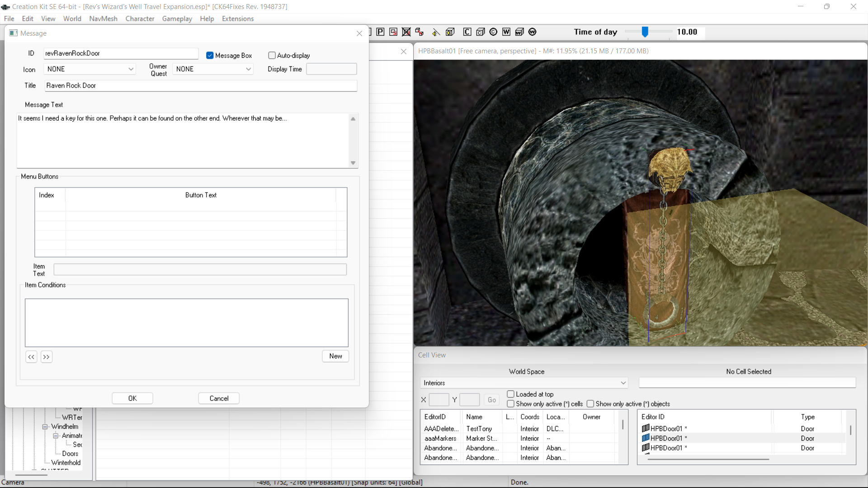This screenshot has height=488, width=868.
Task: Toggle the speaker cube sound marker icon
Action: 450,32
